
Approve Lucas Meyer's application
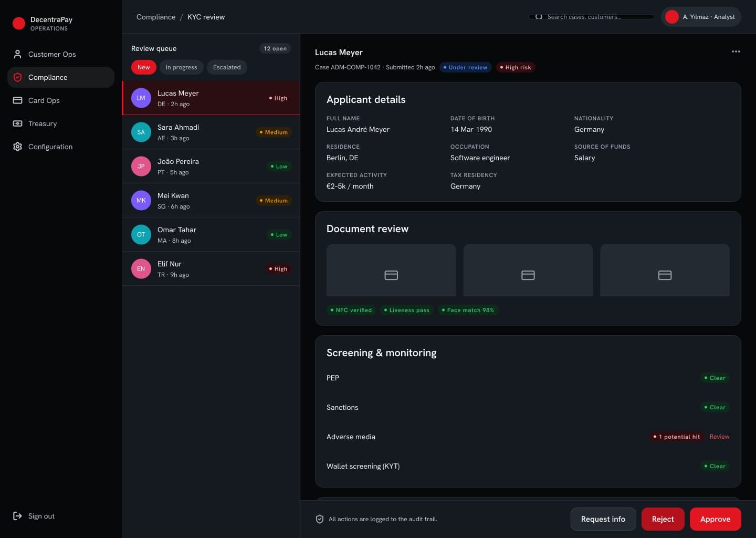pos(716,519)
